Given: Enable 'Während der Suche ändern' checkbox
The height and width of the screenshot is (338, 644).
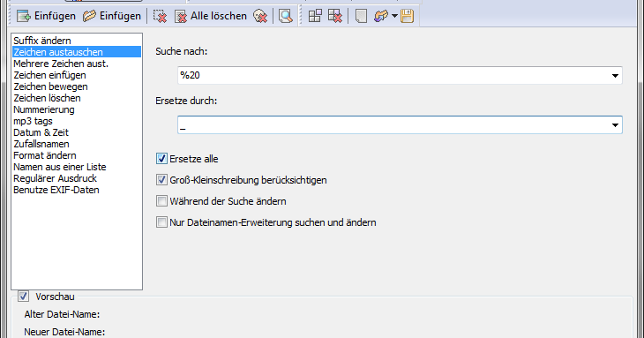Looking at the screenshot, I should coord(161,201).
